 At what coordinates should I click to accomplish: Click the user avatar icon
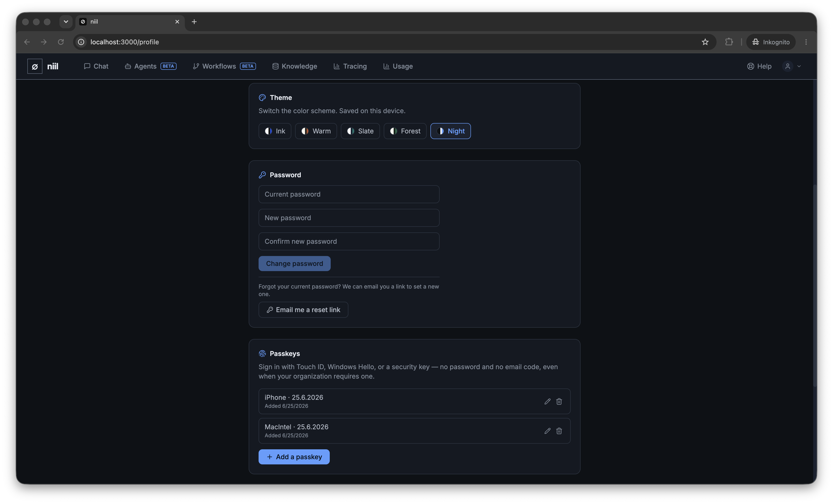click(x=787, y=66)
